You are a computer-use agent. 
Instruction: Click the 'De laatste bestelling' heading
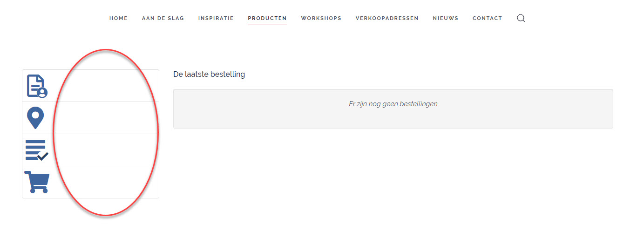[209, 74]
